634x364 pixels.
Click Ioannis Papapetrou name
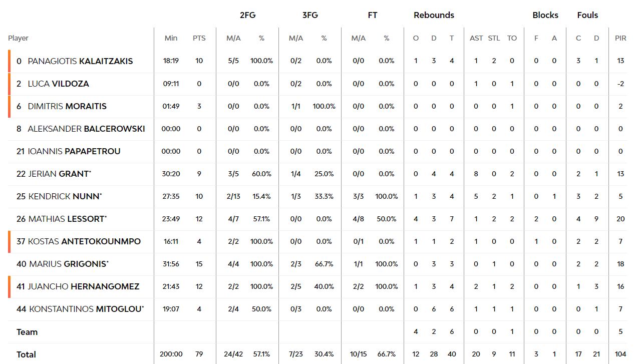click(74, 151)
